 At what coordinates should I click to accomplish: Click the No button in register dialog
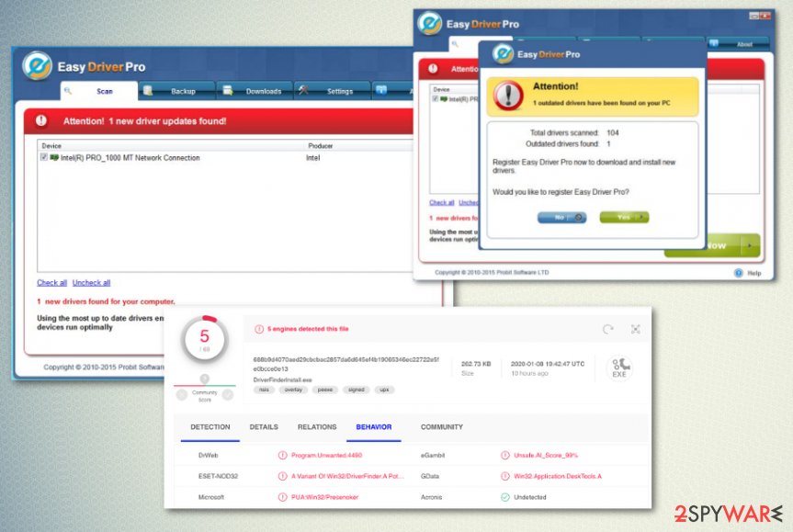[x=561, y=218]
